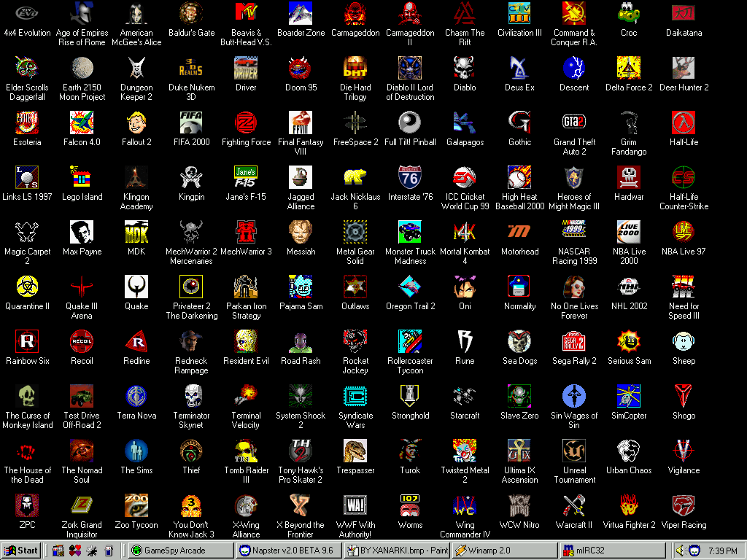The width and height of the screenshot is (747, 560).
Task: Launch the Command & Conquer R.A. icon
Action: coord(574,13)
